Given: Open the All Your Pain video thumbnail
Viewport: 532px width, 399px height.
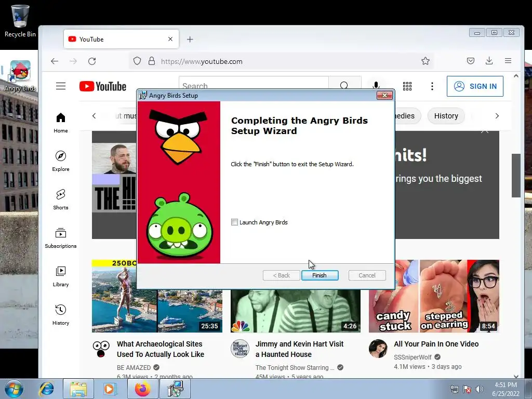Looking at the screenshot, I should [434, 296].
